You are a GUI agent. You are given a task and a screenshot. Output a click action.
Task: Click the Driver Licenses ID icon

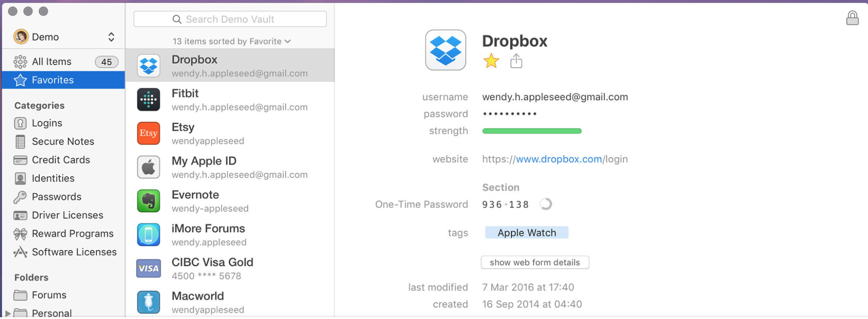point(20,215)
